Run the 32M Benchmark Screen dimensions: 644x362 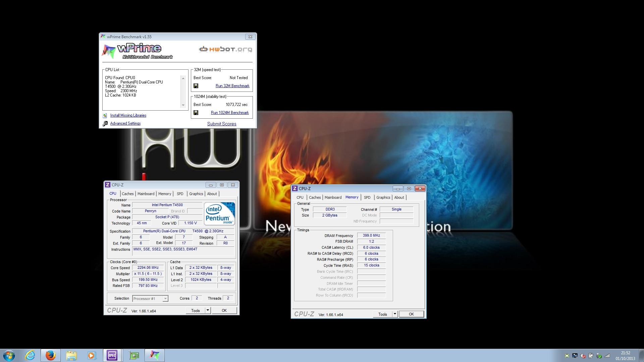(x=232, y=86)
